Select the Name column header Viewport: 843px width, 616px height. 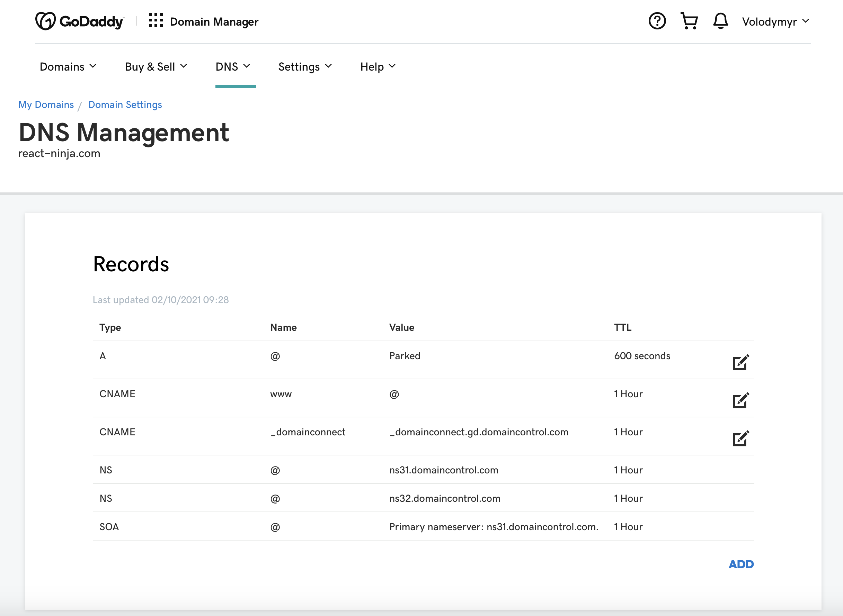click(283, 327)
